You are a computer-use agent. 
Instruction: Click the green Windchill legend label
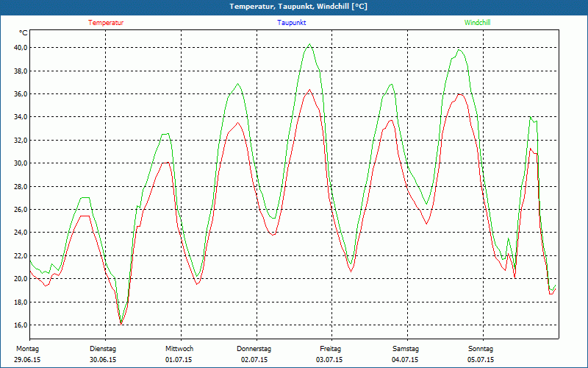tap(477, 23)
